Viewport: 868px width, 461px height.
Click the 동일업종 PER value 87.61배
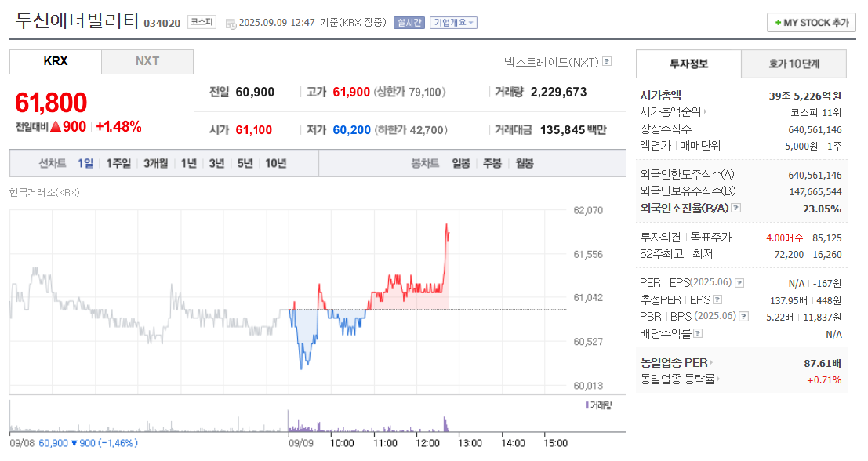coord(823,363)
